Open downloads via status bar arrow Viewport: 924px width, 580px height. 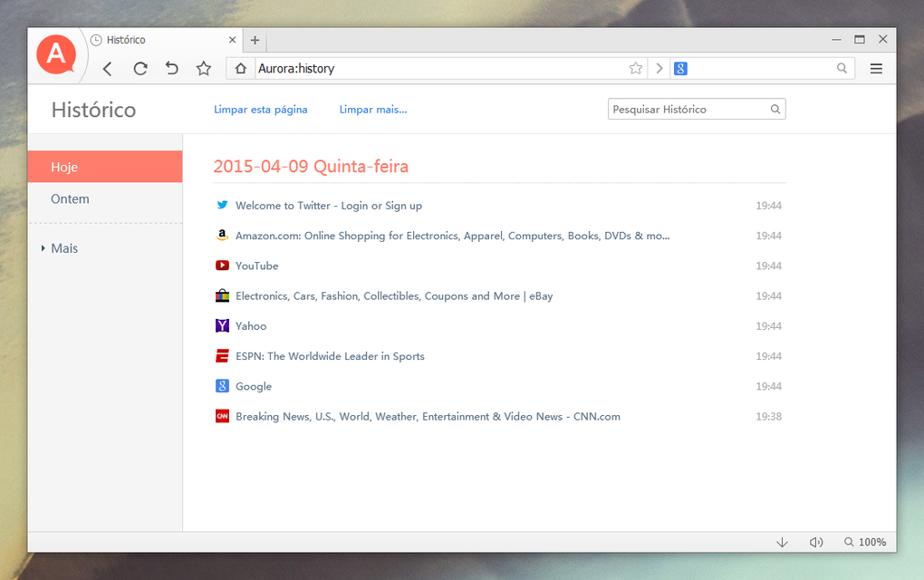782,542
